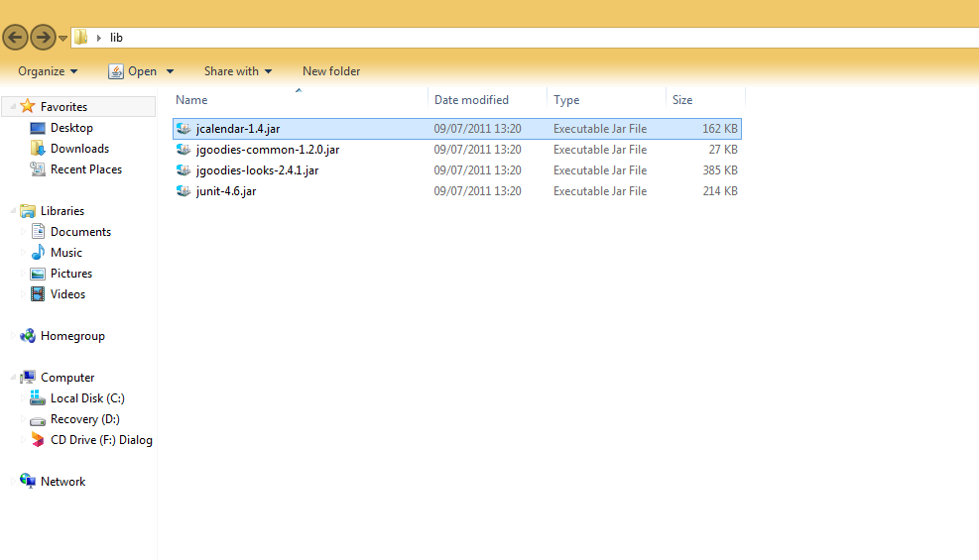The image size is (979, 560).
Task: Click the folder icon in the address bar
Action: click(81, 38)
